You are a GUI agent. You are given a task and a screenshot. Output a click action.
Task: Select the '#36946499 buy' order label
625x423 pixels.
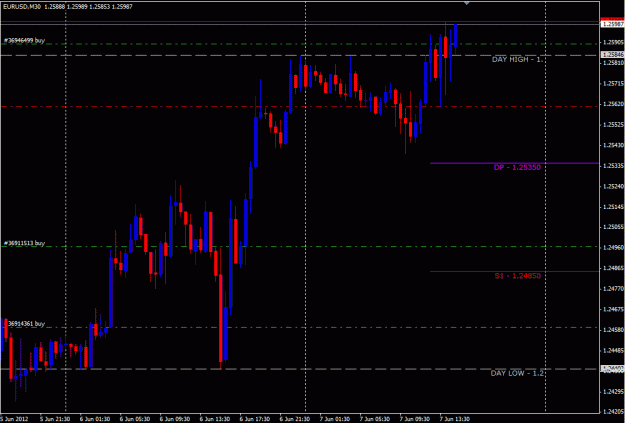(x=24, y=40)
